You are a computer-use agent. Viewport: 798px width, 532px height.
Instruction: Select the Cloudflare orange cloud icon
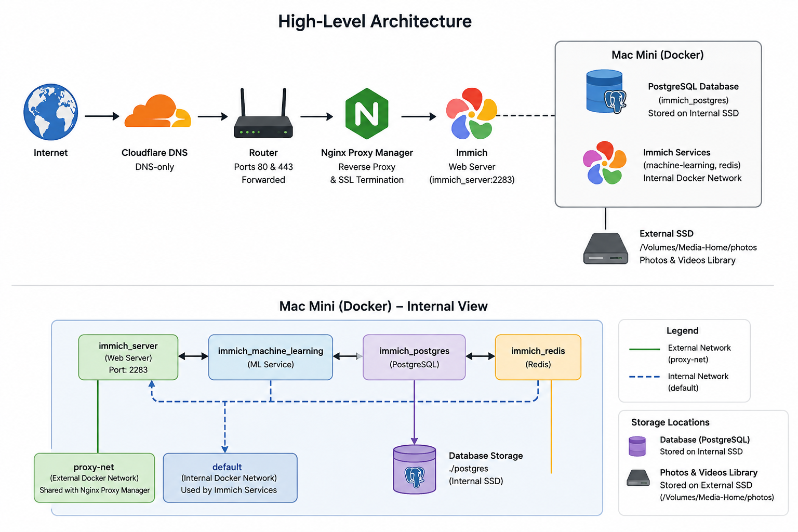[x=157, y=111]
